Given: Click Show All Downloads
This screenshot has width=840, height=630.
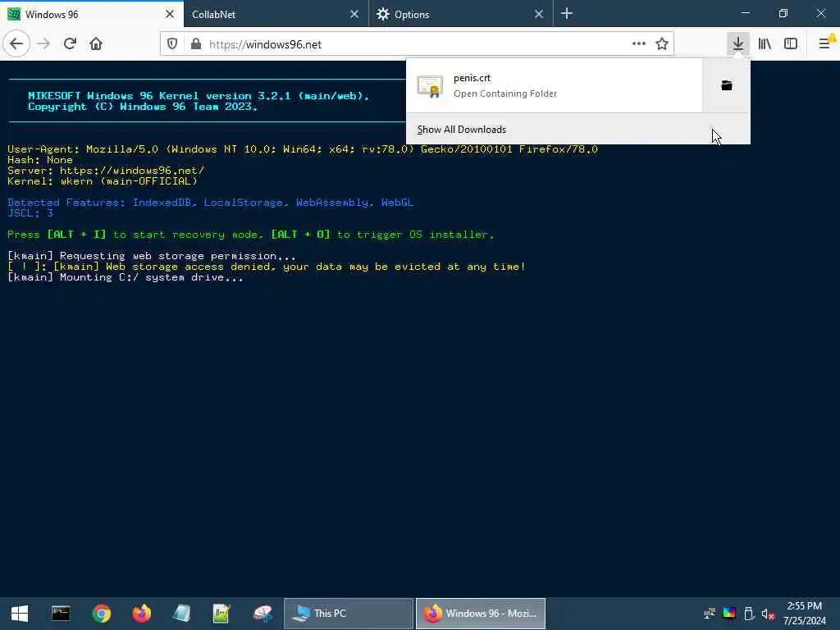Looking at the screenshot, I should pyautogui.click(x=578, y=130).
